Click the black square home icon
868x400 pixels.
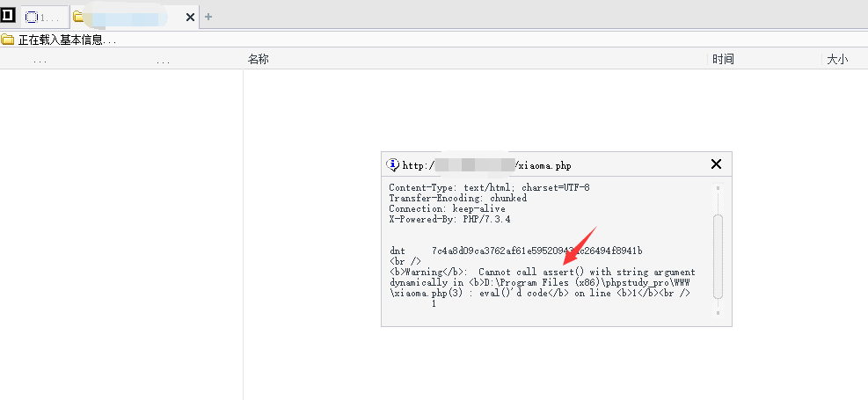point(8,16)
